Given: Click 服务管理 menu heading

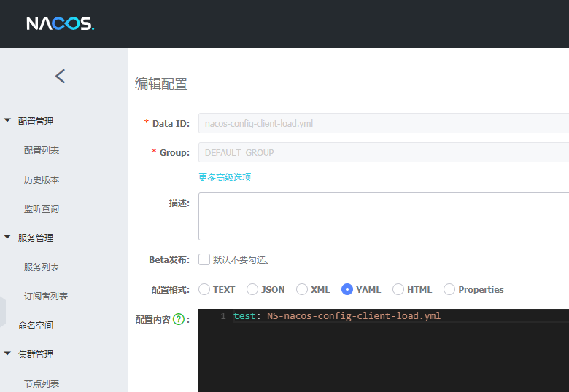Looking at the screenshot, I should tap(36, 238).
